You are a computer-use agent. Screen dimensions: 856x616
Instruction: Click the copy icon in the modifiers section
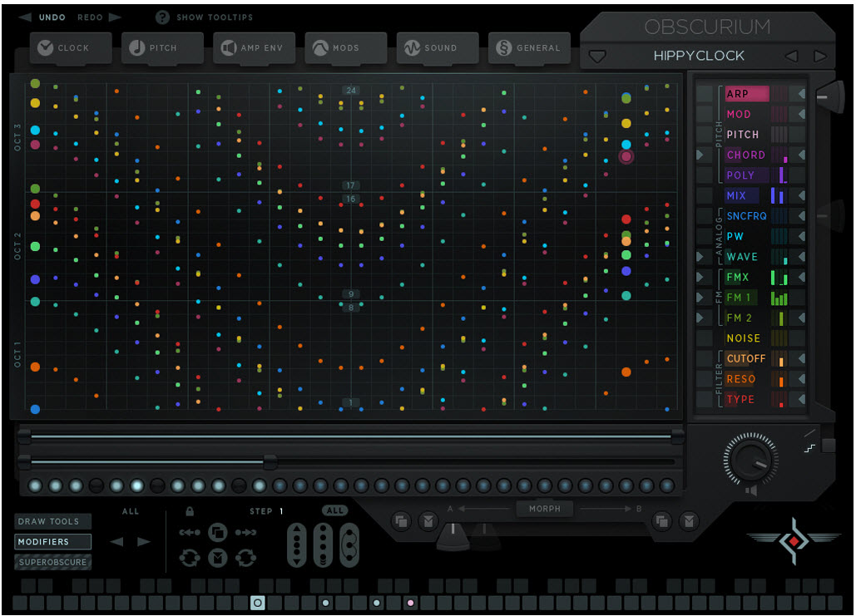point(218,532)
